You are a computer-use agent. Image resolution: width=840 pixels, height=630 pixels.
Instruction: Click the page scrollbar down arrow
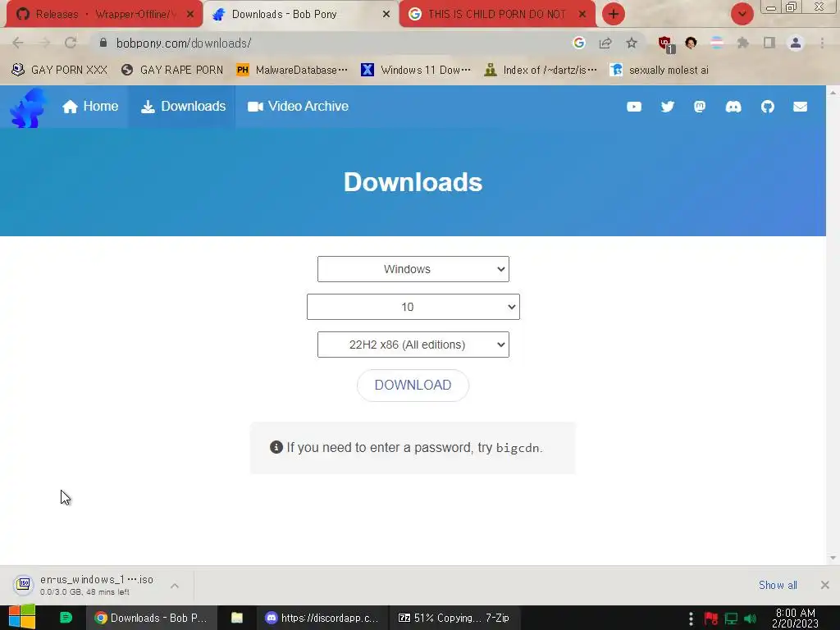click(833, 558)
